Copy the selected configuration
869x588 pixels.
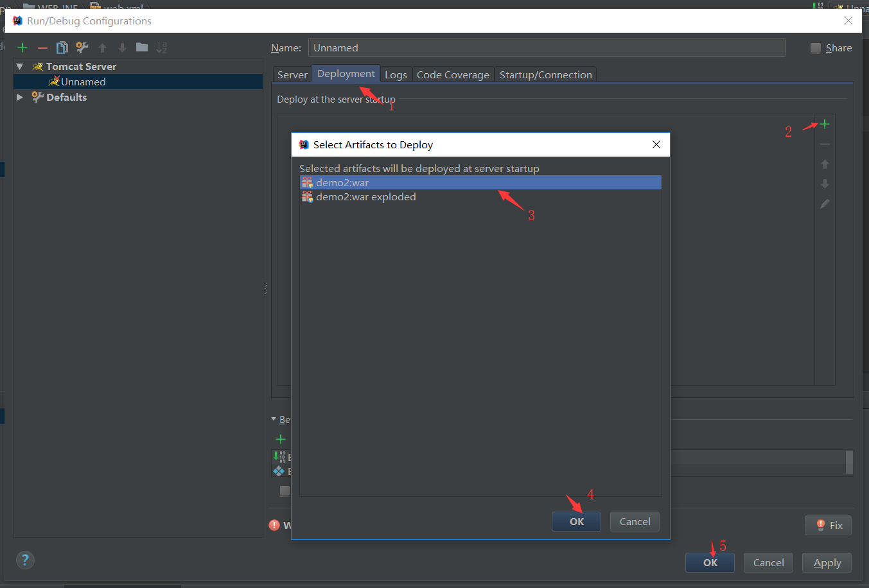pyautogui.click(x=62, y=48)
